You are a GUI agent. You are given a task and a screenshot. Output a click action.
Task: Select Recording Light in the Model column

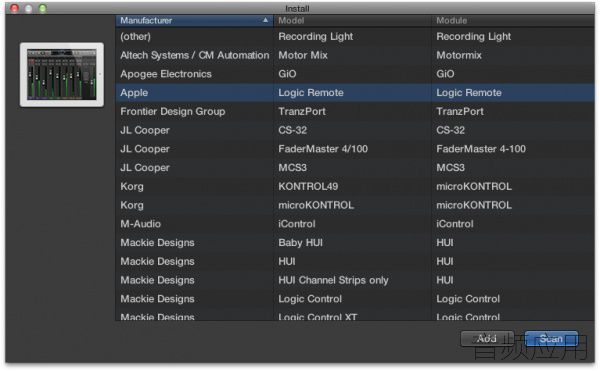[316, 37]
